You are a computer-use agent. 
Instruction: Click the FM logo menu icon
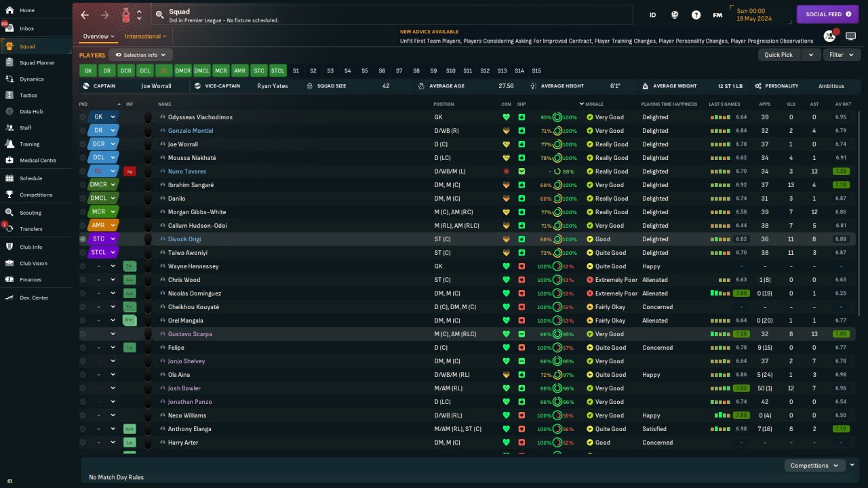(x=717, y=15)
